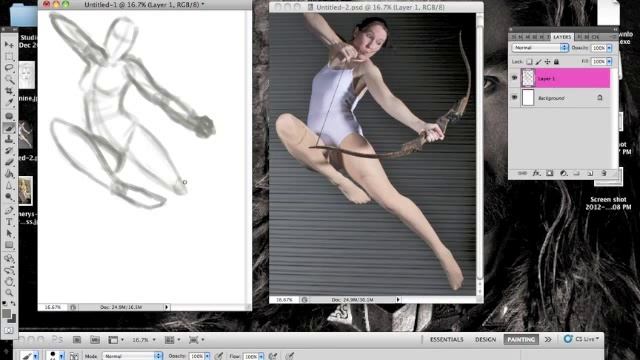Create new adjustment layer

[x=563, y=173]
